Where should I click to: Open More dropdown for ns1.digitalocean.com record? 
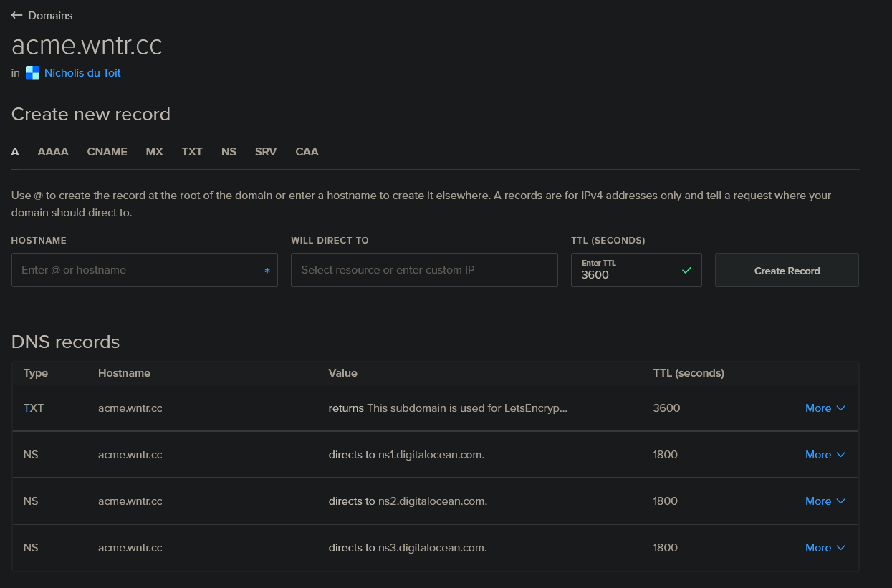pyautogui.click(x=825, y=455)
